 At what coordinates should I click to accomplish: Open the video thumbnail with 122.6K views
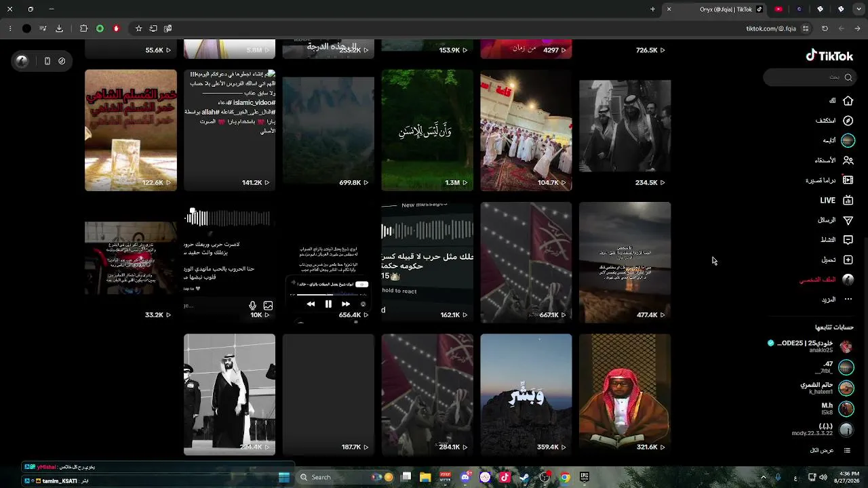pyautogui.click(x=131, y=130)
